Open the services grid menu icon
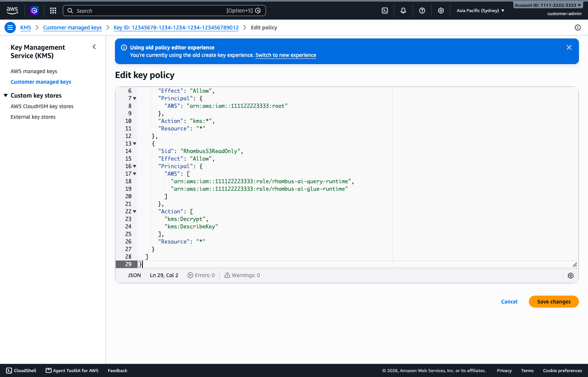 53,11
